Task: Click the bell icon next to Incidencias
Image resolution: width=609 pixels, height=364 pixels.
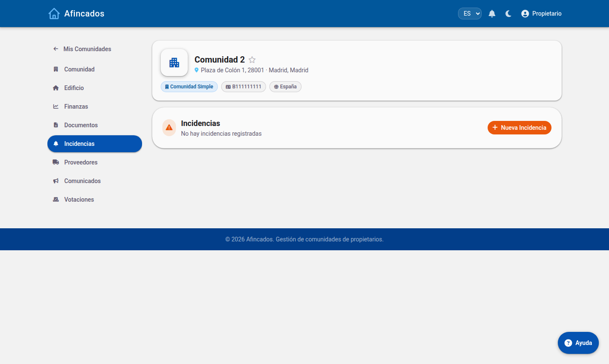Action: point(56,144)
